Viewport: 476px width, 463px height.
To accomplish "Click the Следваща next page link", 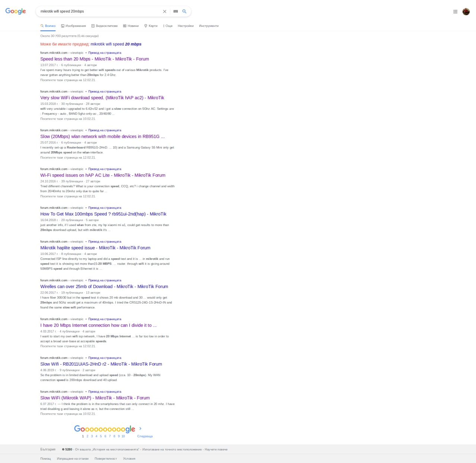I will tap(145, 436).
